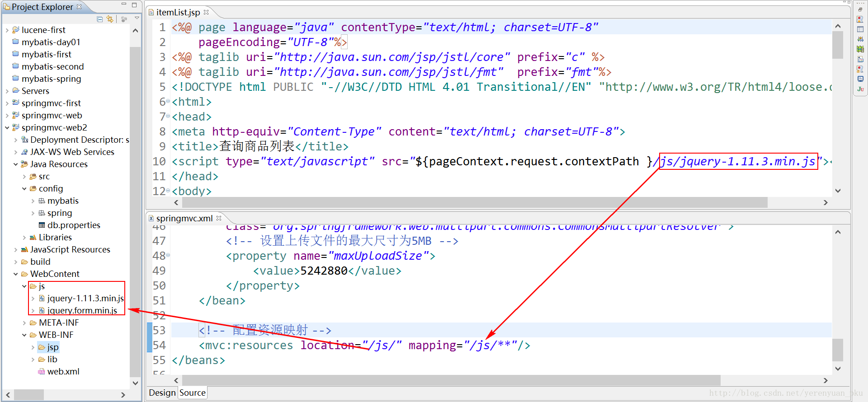Click the Collapse All icon in Project Explorer
868x402 pixels.
[100, 19]
